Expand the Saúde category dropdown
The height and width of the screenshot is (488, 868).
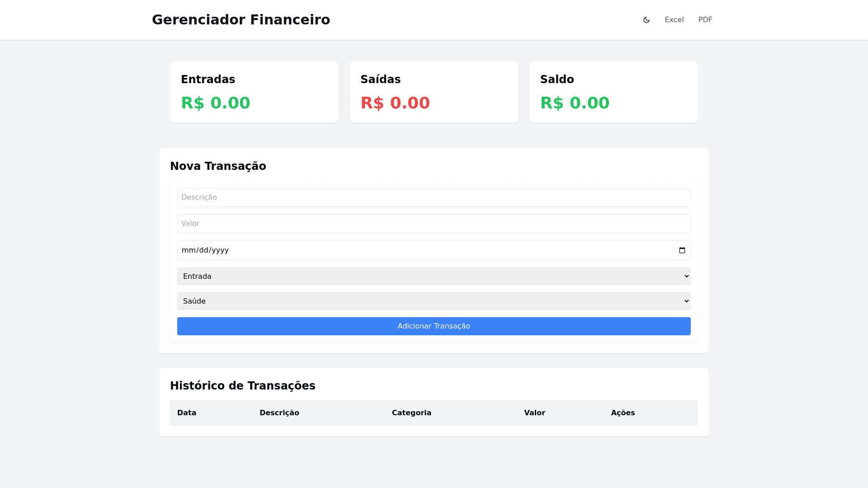click(x=434, y=301)
